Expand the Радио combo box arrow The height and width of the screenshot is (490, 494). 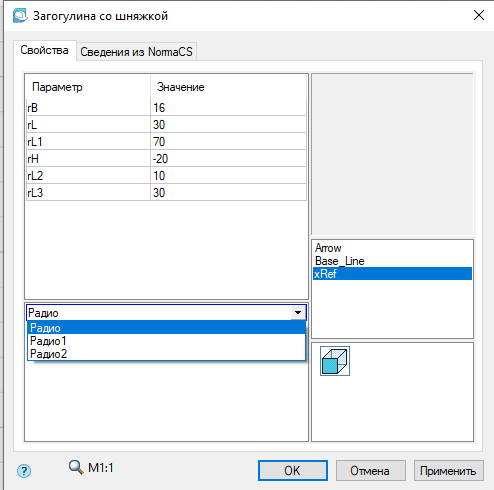pos(298,313)
